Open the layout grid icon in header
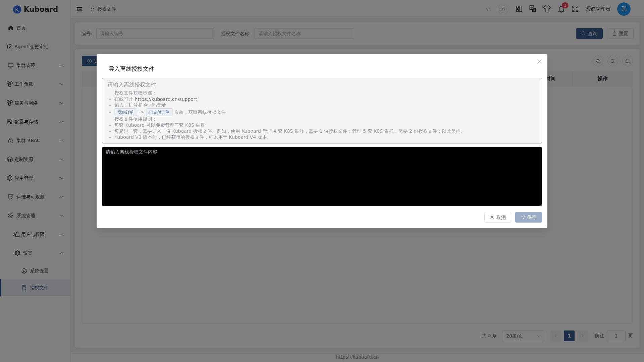Image resolution: width=644 pixels, height=362 pixels. pyautogui.click(x=519, y=9)
